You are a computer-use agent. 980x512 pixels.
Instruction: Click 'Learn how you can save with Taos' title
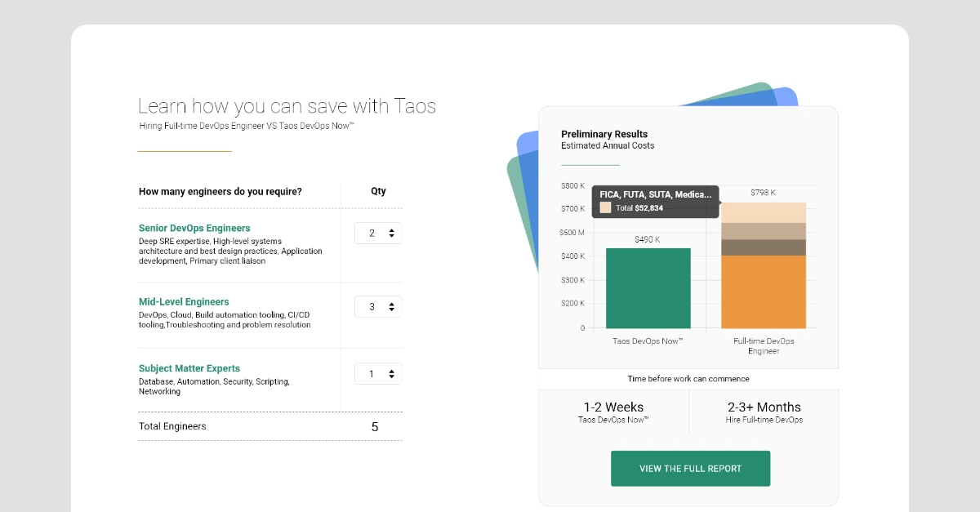point(287,106)
